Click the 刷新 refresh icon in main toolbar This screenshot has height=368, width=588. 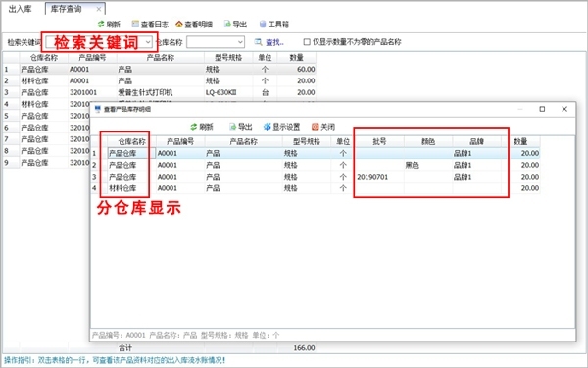[101, 25]
